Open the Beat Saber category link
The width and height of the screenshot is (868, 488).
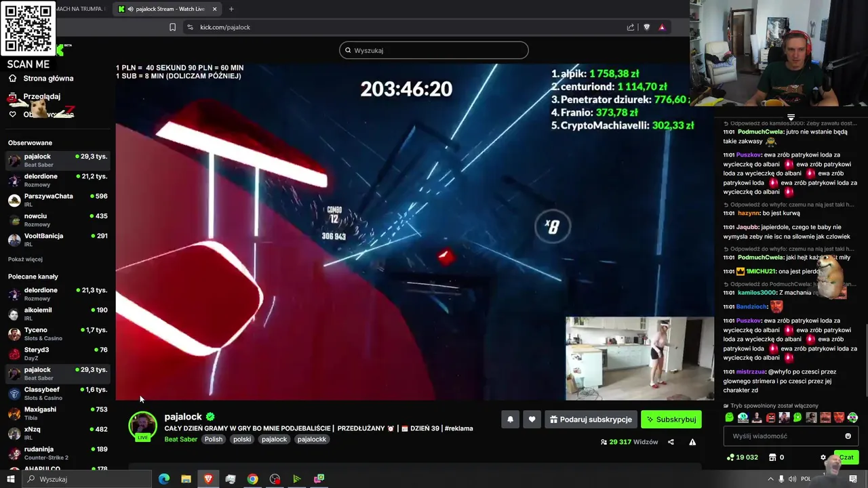[x=181, y=439]
